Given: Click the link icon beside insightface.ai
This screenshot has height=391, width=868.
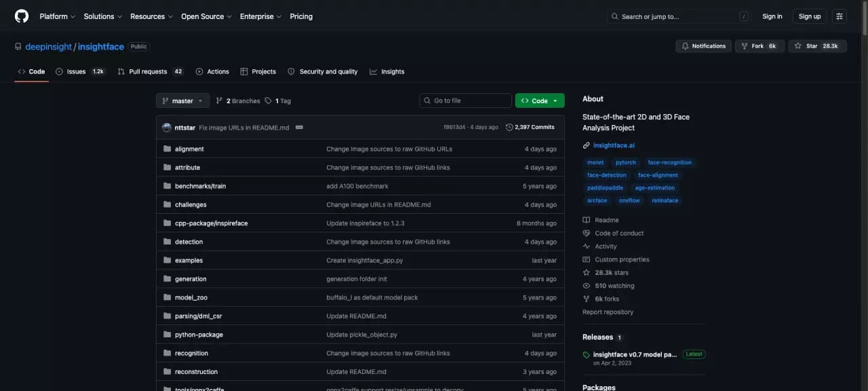Looking at the screenshot, I should click(x=587, y=145).
